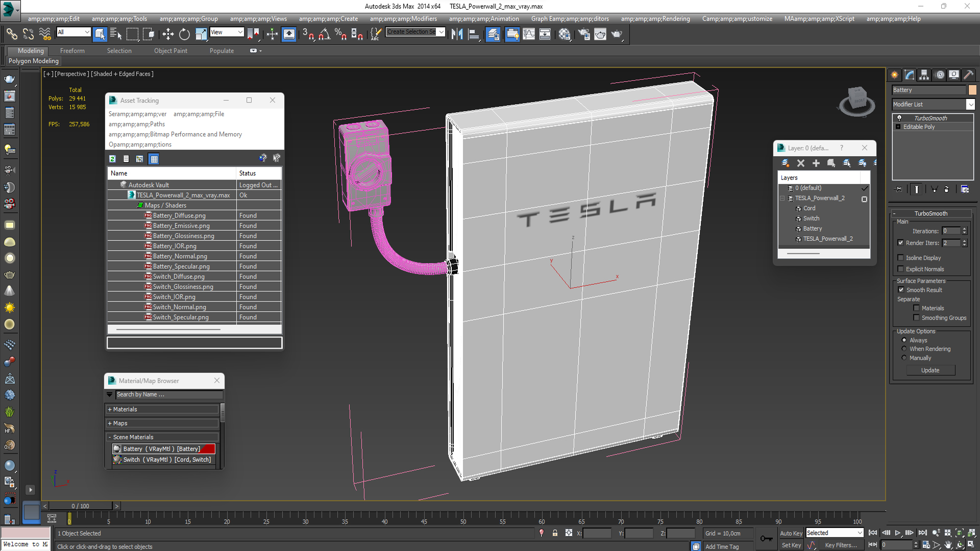980x551 pixels.
Task: Toggle TurboSmooth modifier lightbulb on/off
Action: [x=899, y=118]
